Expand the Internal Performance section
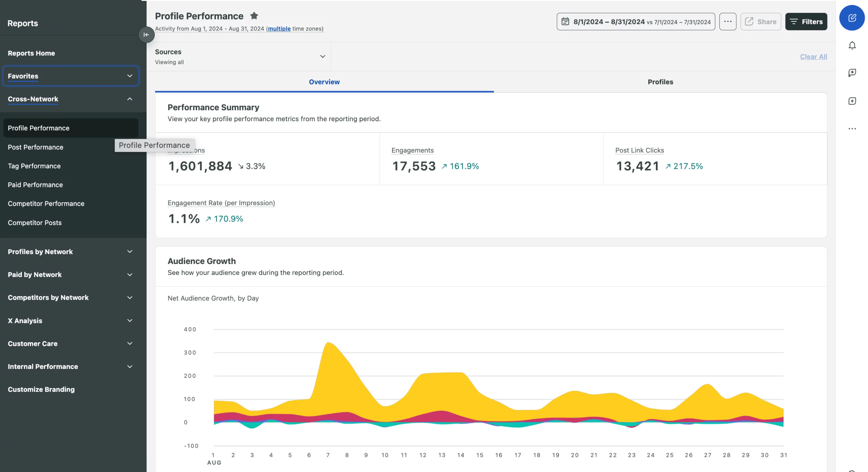The height and width of the screenshot is (472, 868). 71,367
